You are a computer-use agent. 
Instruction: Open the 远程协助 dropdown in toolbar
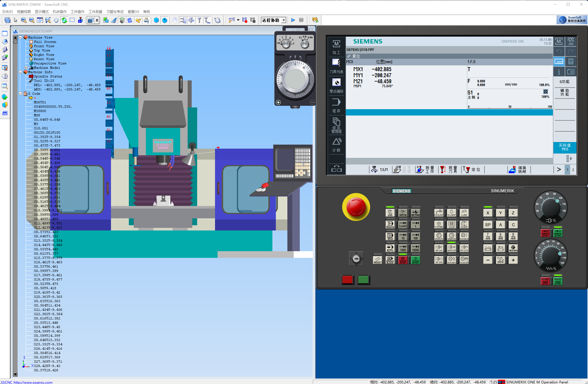(x=284, y=20)
